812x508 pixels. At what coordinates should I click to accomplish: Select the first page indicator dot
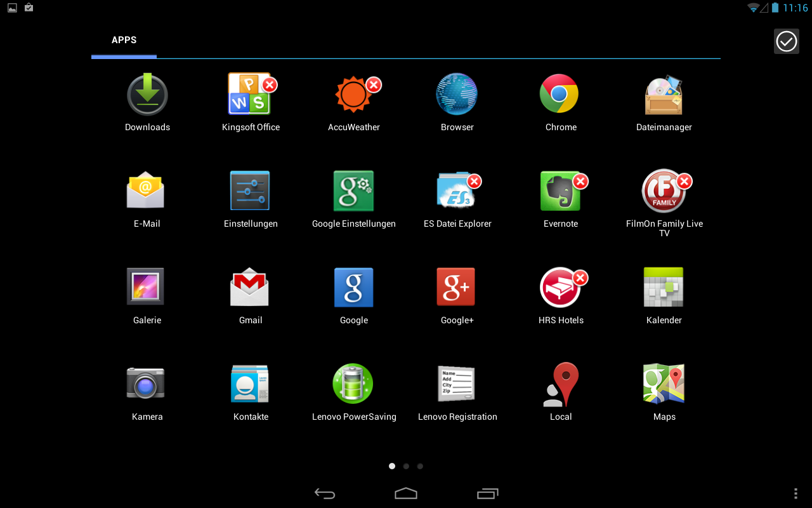click(x=392, y=466)
